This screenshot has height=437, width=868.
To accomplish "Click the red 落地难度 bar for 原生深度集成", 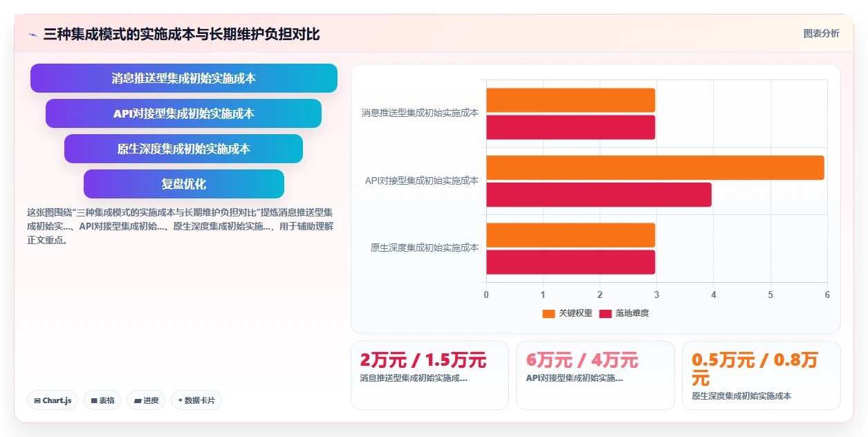I will tap(571, 262).
